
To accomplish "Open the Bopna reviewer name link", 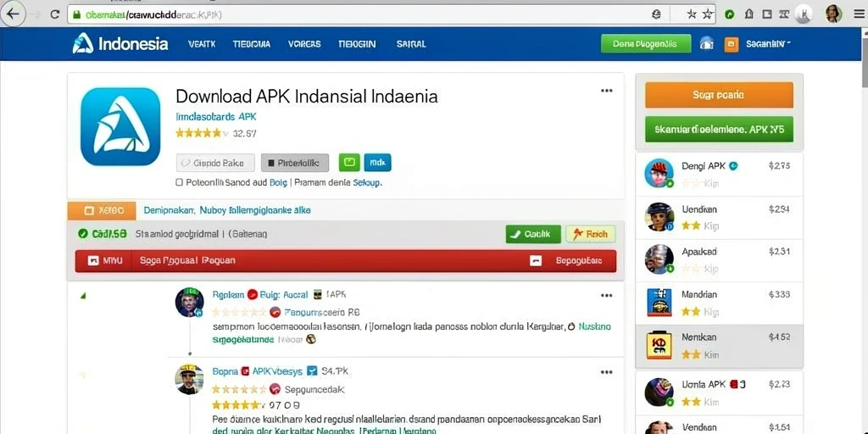I will tap(225, 371).
